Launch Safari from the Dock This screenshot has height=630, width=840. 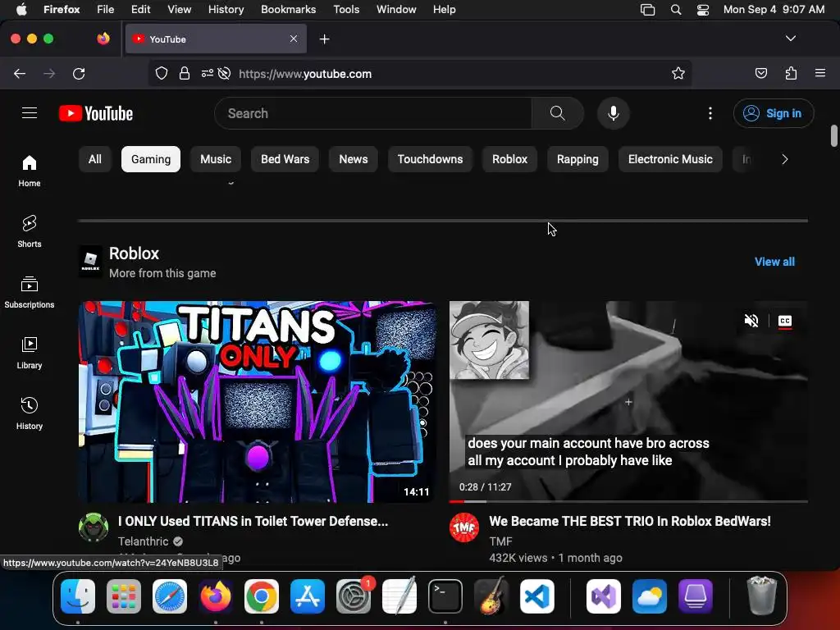click(x=170, y=596)
